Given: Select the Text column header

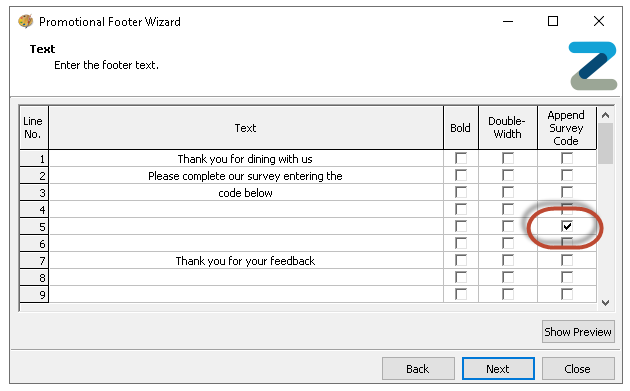Looking at the screenshot, I should click(245, 128).
